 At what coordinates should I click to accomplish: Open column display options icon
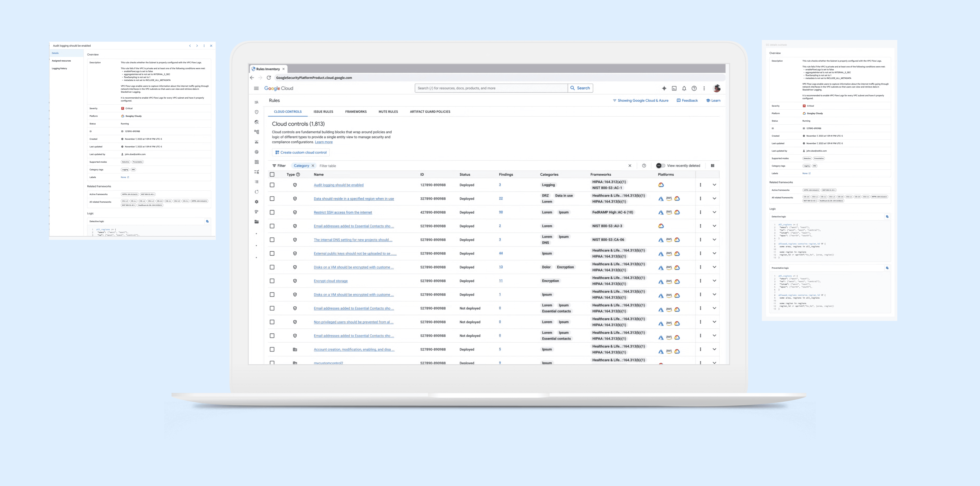point(712,166)
